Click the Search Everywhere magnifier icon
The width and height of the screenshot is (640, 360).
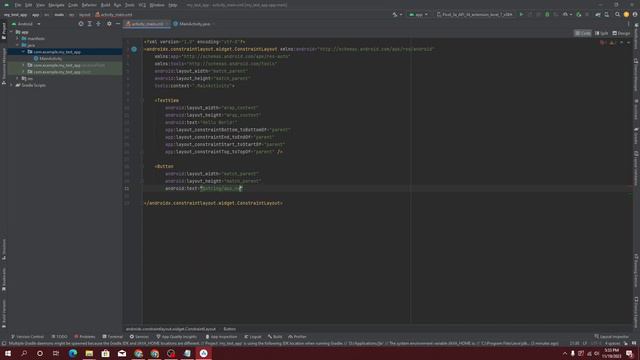tap(618, 15)
